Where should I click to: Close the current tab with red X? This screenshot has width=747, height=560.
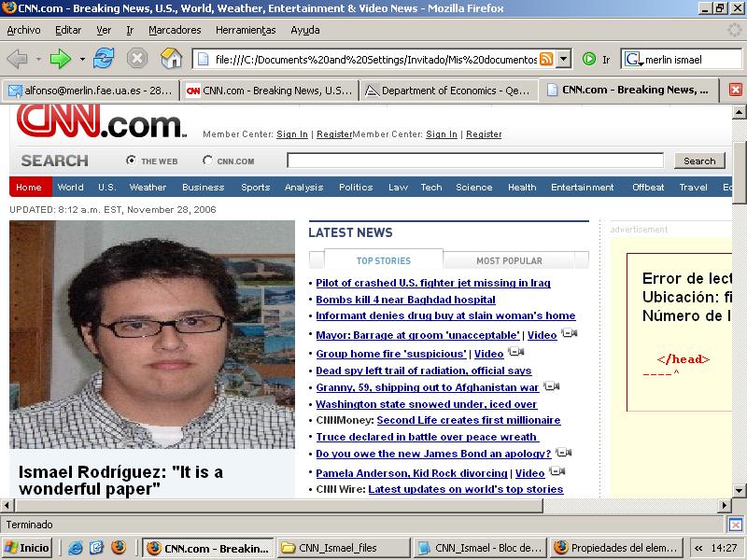click(x=736, y=90)
